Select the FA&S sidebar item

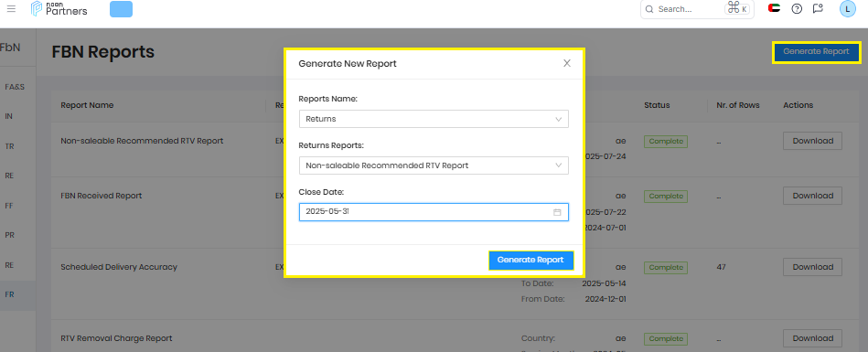(15, 87)
